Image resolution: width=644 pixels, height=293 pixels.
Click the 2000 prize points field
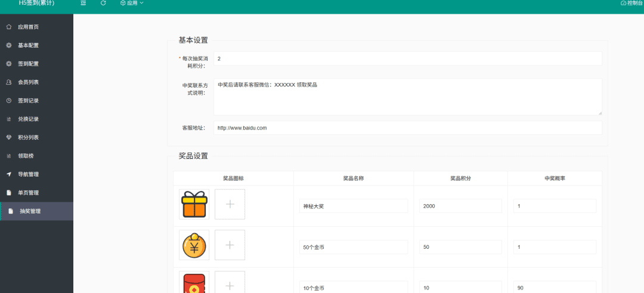point(460,206)
